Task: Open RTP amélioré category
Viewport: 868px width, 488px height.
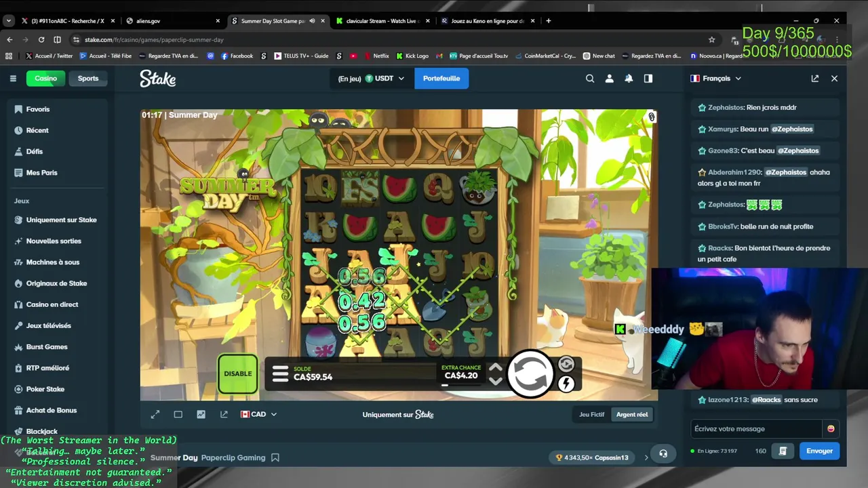Action: tap(57, 368)
